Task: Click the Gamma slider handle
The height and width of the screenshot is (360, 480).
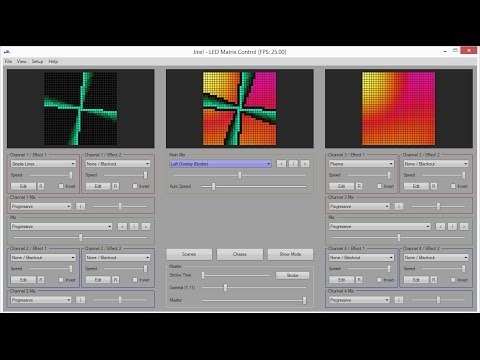Action: coord(225,287)
